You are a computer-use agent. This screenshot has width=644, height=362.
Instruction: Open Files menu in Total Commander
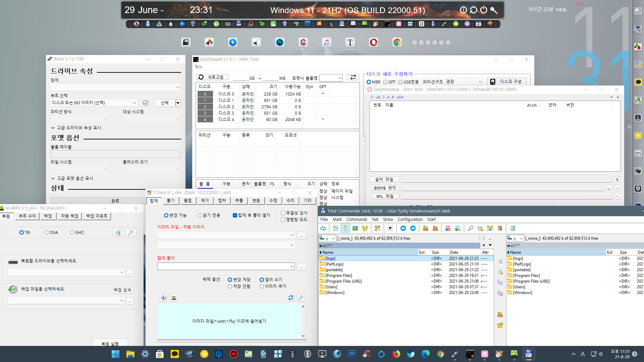point(324,220)
